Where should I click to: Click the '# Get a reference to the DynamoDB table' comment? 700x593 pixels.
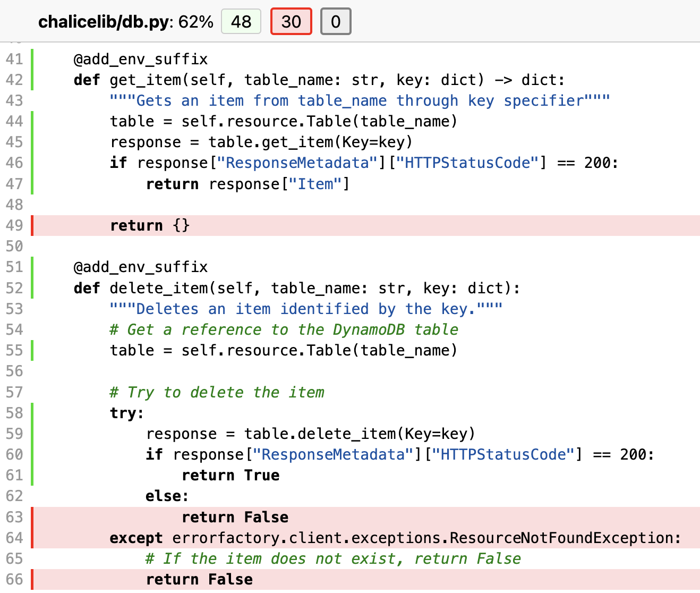(x=284, y=329)
